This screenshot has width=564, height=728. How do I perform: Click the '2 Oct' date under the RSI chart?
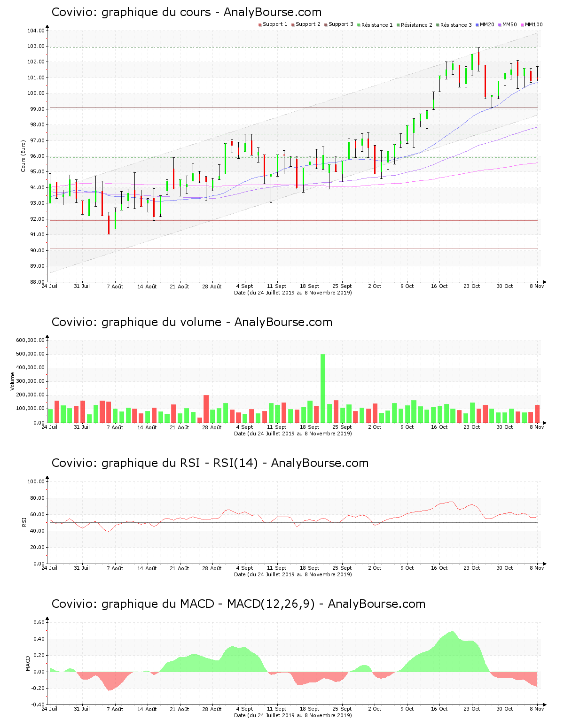point(375,568)
